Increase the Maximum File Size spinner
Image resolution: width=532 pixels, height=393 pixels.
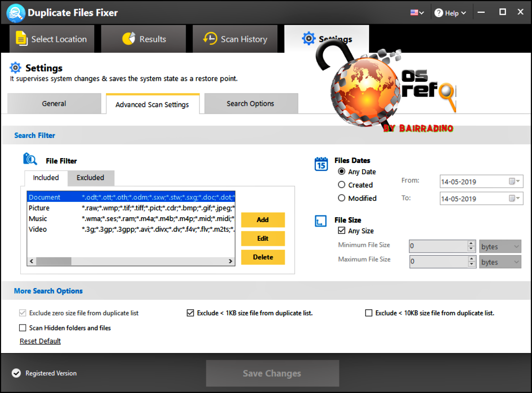pos(471,259)
